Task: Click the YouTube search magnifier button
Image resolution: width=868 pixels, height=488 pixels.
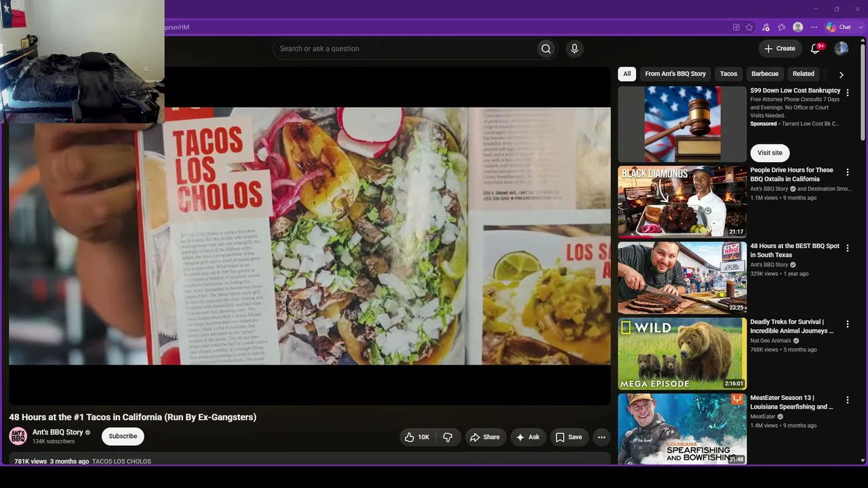Action: (x=546, y=49)
